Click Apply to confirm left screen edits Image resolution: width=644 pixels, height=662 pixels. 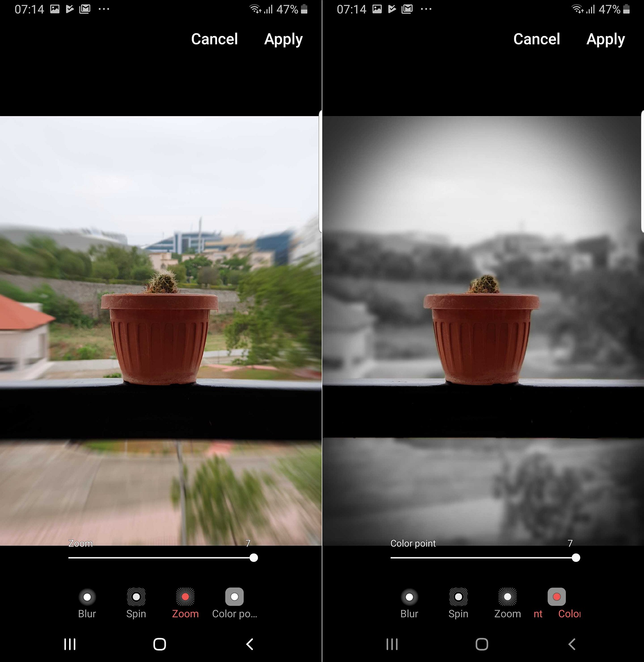(x=284, y=39)
